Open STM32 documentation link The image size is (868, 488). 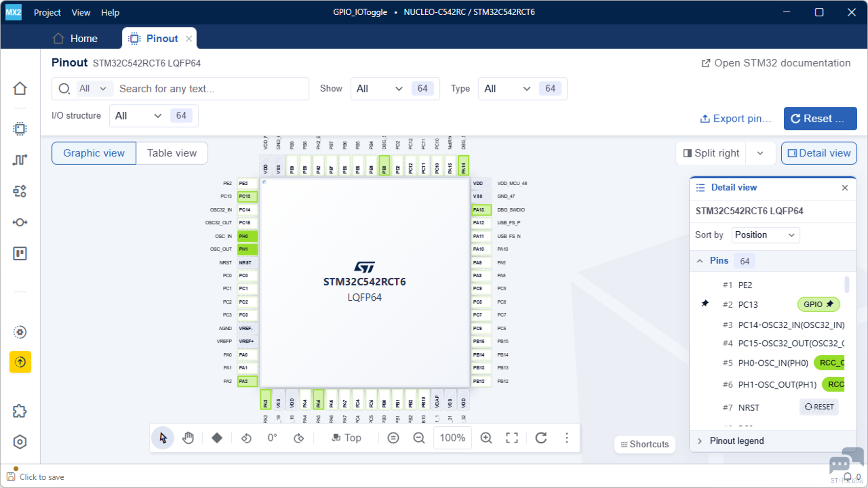[776, 63]
